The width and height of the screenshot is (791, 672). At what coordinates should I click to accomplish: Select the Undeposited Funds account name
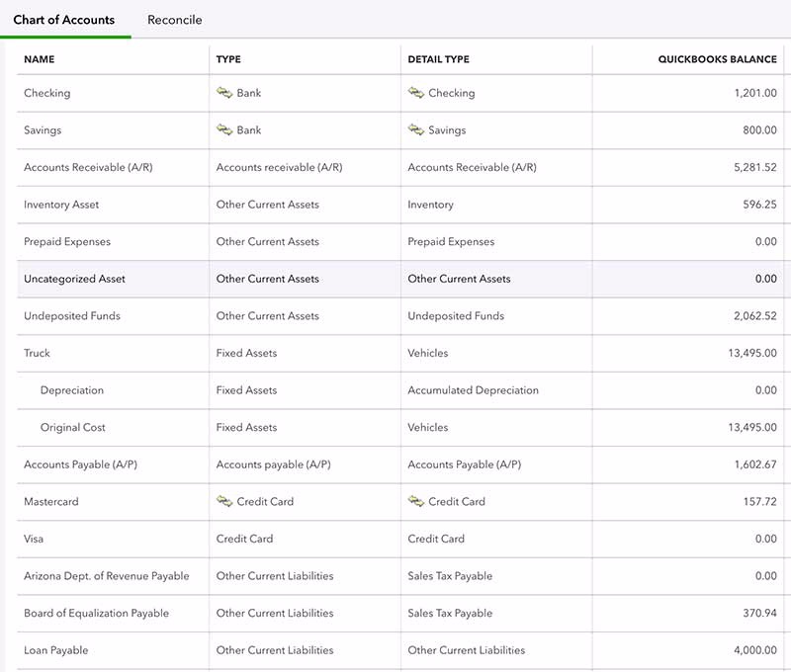tap(72, 315)
